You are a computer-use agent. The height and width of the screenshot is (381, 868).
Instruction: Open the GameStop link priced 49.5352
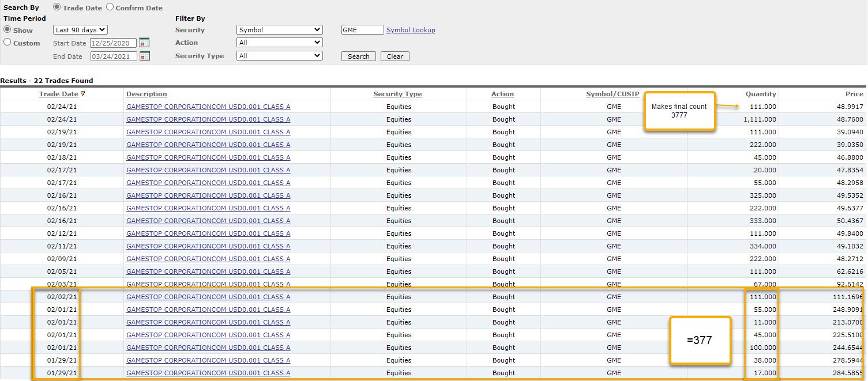(x=208, y=195)
